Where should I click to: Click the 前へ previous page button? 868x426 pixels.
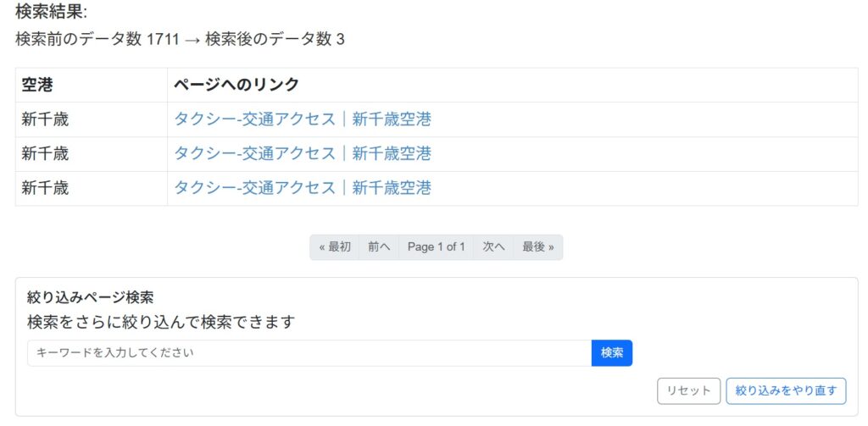coord(379,247)
